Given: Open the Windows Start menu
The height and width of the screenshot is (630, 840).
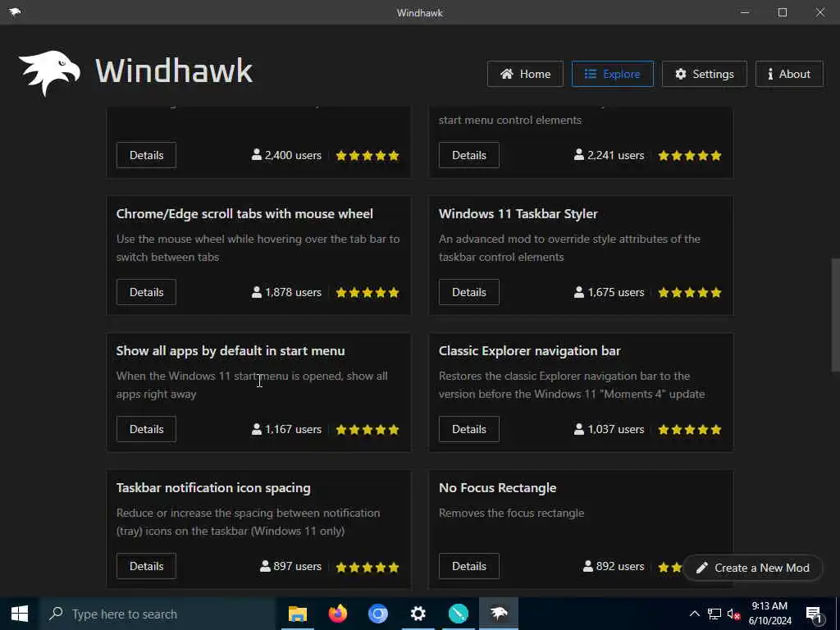Looking at the screenshot, I should click(20, 614).
